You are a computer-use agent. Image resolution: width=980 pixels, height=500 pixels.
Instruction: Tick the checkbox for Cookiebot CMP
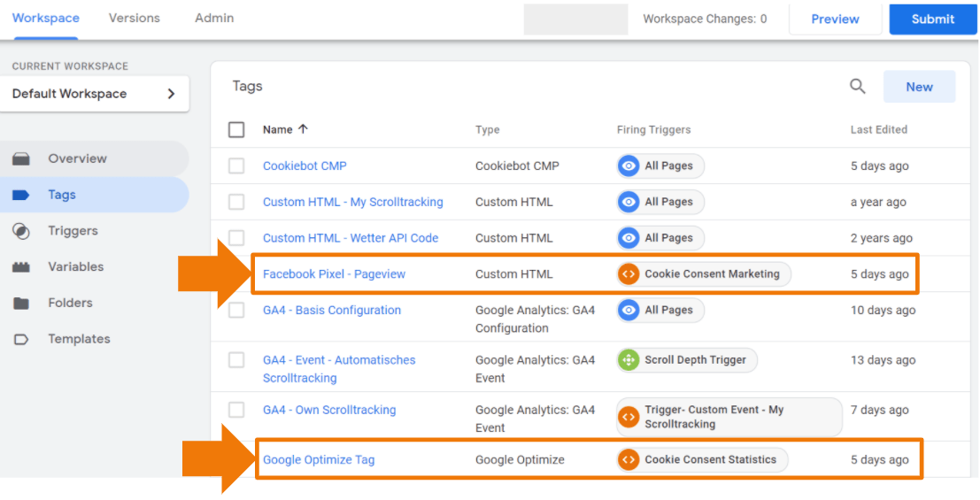click(x=236, y=166)
